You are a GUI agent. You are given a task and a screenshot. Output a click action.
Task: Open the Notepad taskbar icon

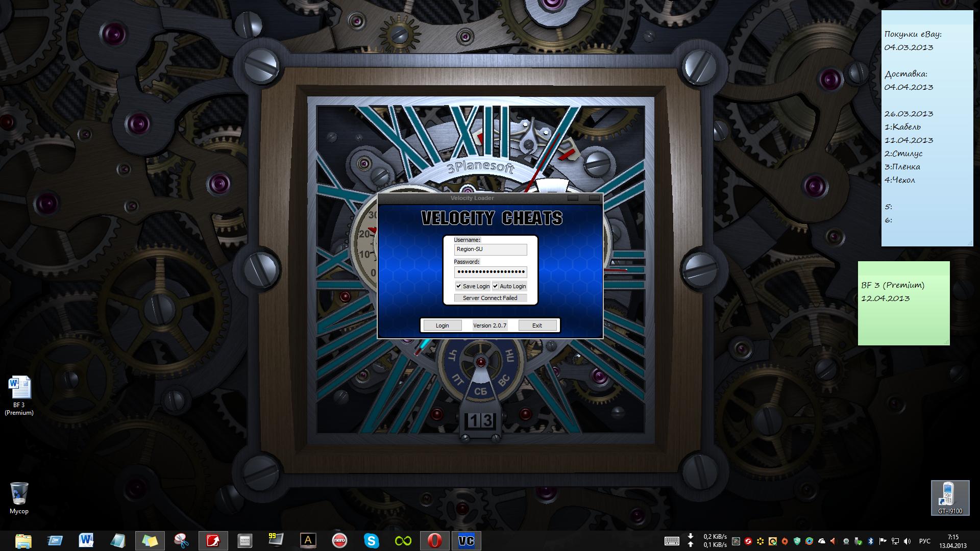point(118,541)
